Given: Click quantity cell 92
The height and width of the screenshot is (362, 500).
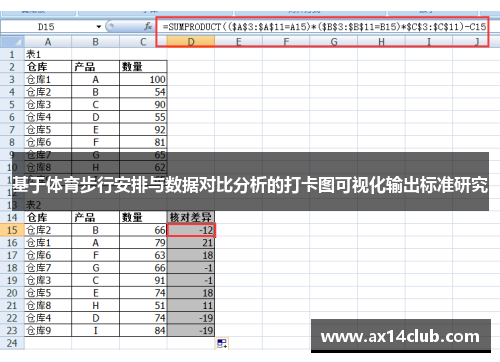Looking at the screenshot, I should pos(143,130).
